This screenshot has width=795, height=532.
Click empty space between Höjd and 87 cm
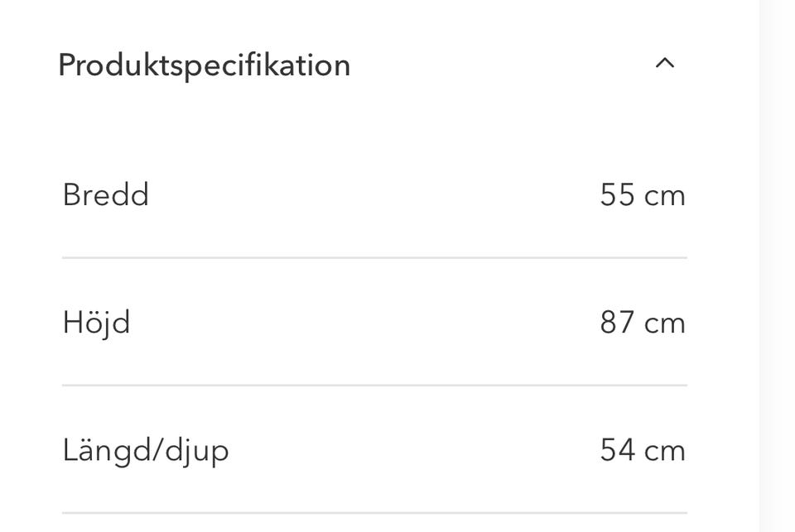(x=373, y=323)
